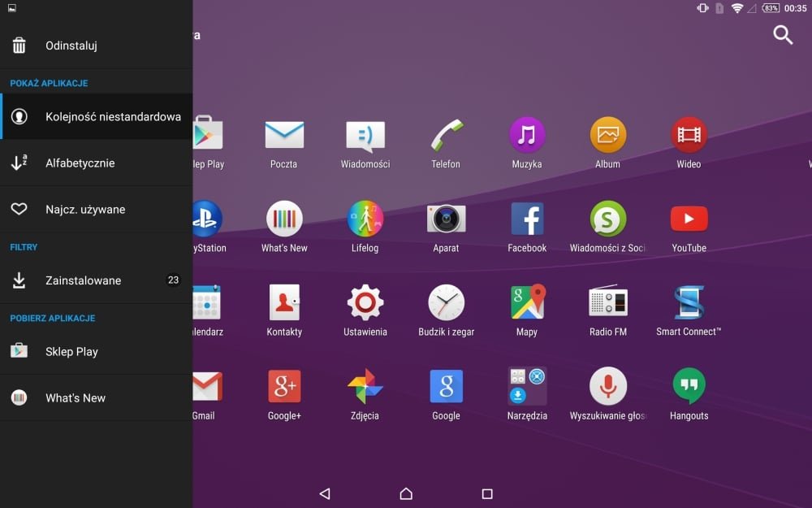812x508 pixels.
Task: Tap the search magnifier icon
Action: (783, 35)
